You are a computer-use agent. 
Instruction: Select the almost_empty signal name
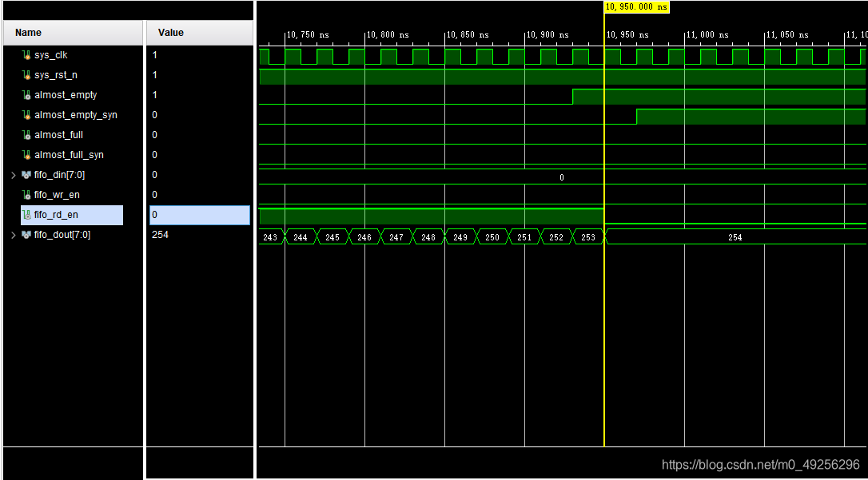pyautogui.click(x=66, y=95)
